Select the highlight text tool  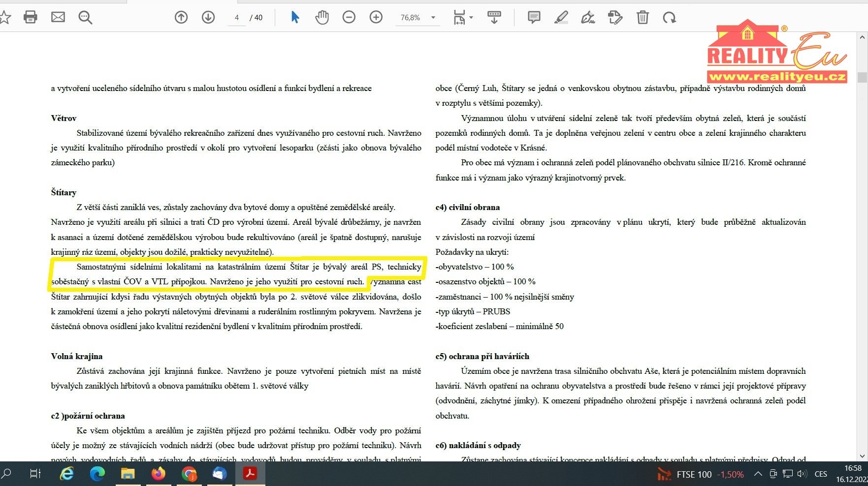pos(561,17)
